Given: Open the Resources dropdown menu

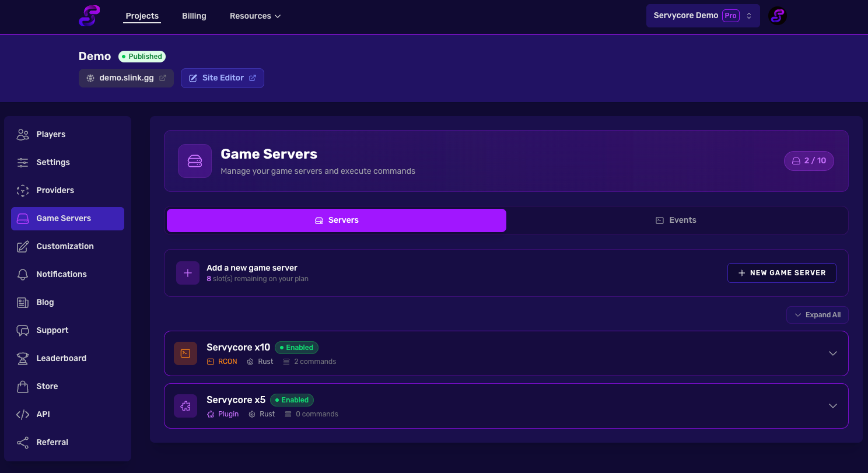Looking at the screenshot, I should tap(255, 16).
